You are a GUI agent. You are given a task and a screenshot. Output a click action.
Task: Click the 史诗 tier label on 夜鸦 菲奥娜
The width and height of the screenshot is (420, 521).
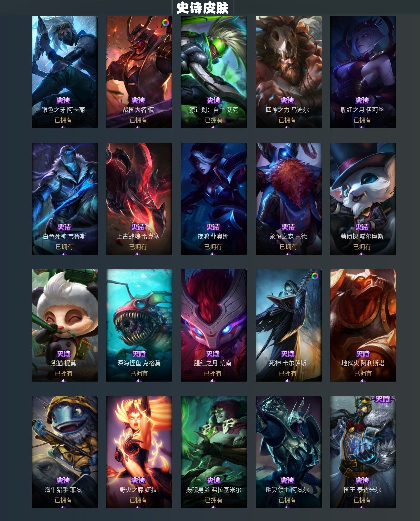[213, 227]
